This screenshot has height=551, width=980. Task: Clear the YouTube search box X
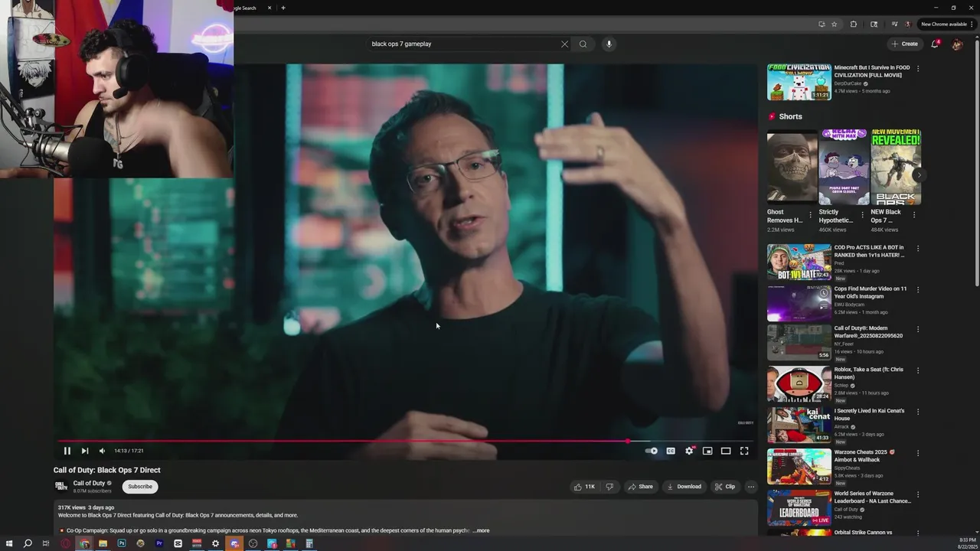pyautogui.click(x=564, y=44)
